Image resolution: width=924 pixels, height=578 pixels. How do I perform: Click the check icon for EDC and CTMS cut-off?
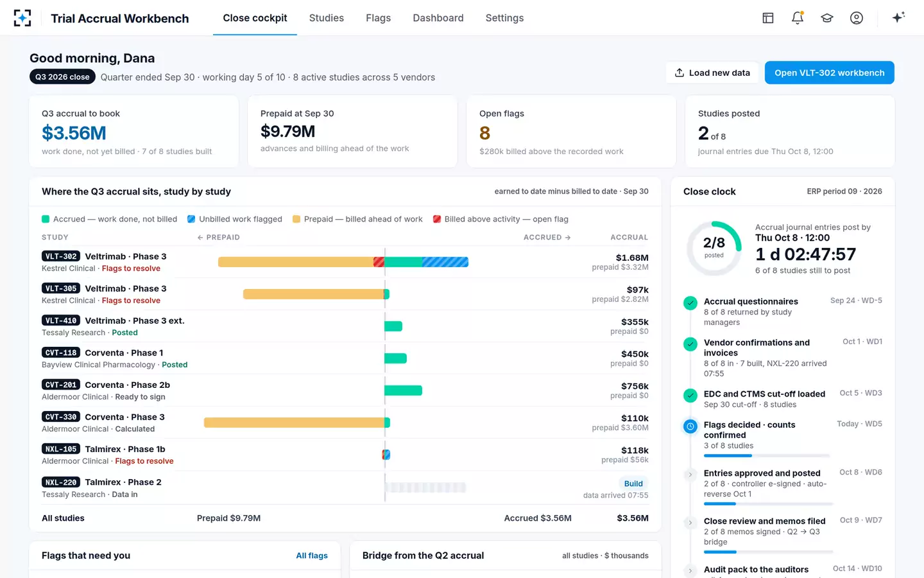click(690, 395)
